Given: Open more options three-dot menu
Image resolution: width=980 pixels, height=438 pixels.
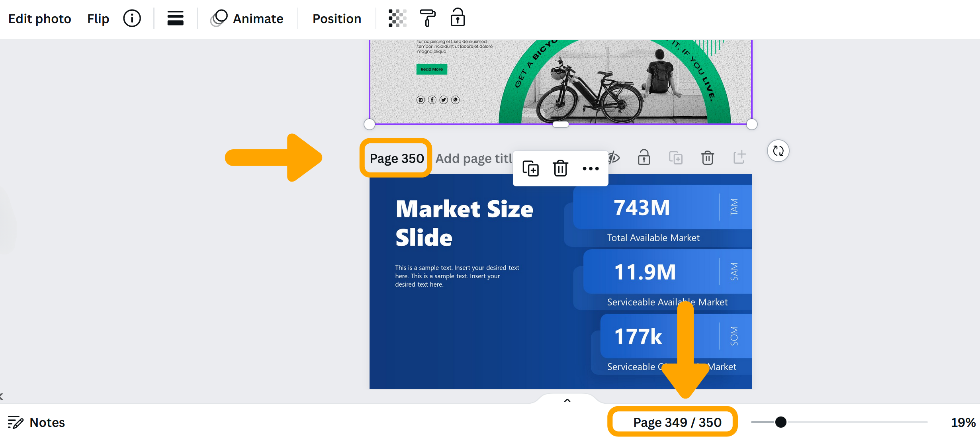Looking at the screenshot, I should (591, 168).
